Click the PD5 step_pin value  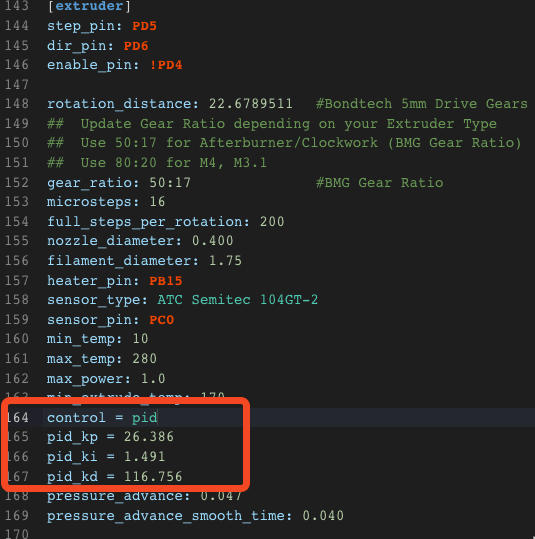click(144, 26)
